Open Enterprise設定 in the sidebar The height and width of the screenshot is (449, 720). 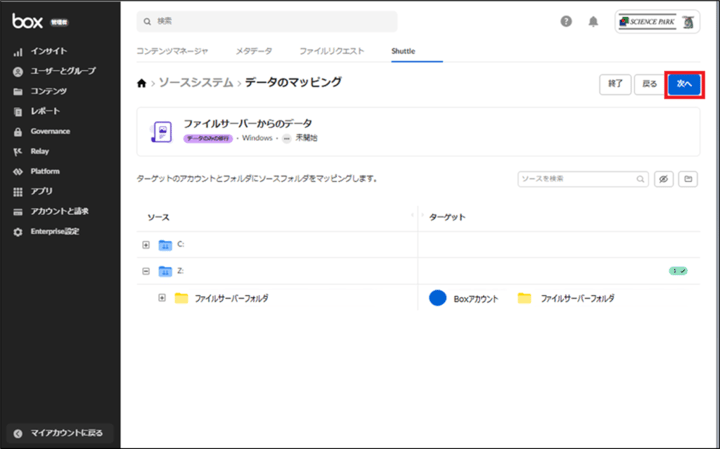55,231
